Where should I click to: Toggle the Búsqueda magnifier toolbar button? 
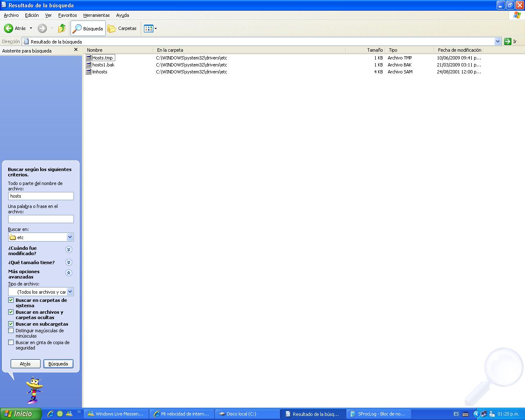tap(88, 28)
